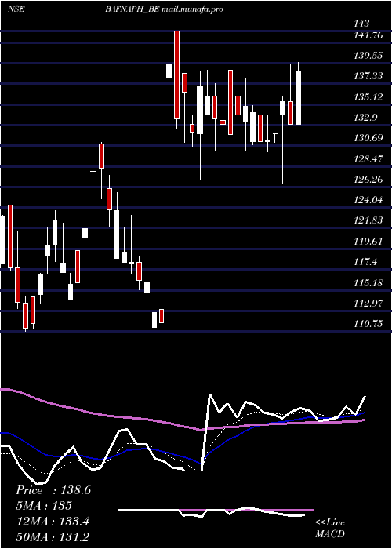Screen dimensions: 392x549
Task: Click the 141.76 price axis label
Action: [x=368, y=35]
